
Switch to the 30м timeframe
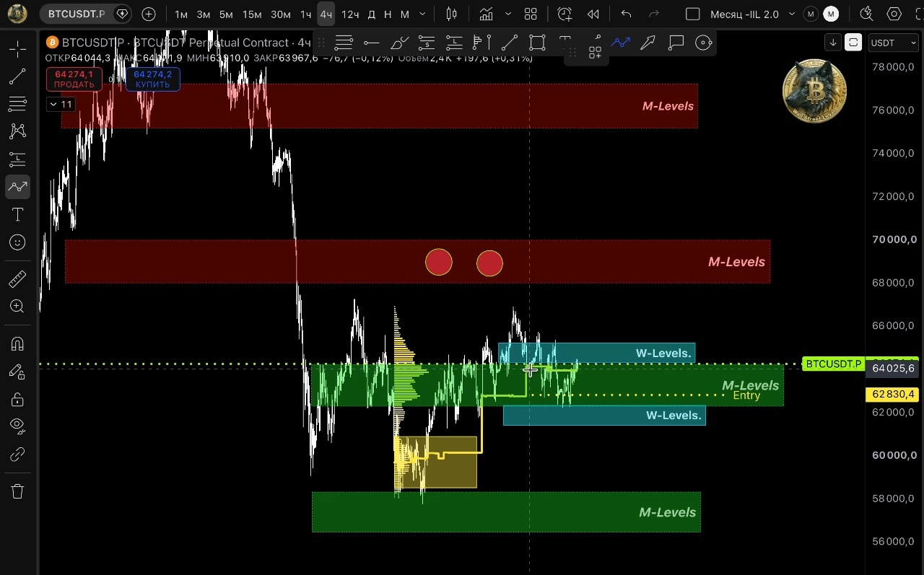(281, 14)
